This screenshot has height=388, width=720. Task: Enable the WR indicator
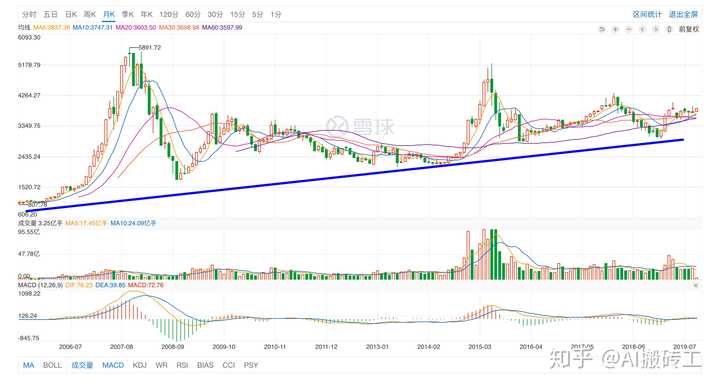click(161, 365)
